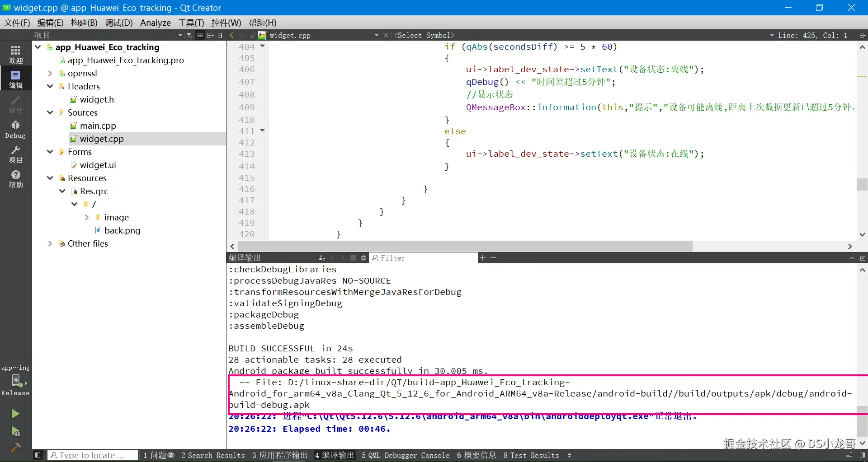868x462 pixels.
Task: Toggle the left sidebar visibility
Action: [x=38, y=455]
